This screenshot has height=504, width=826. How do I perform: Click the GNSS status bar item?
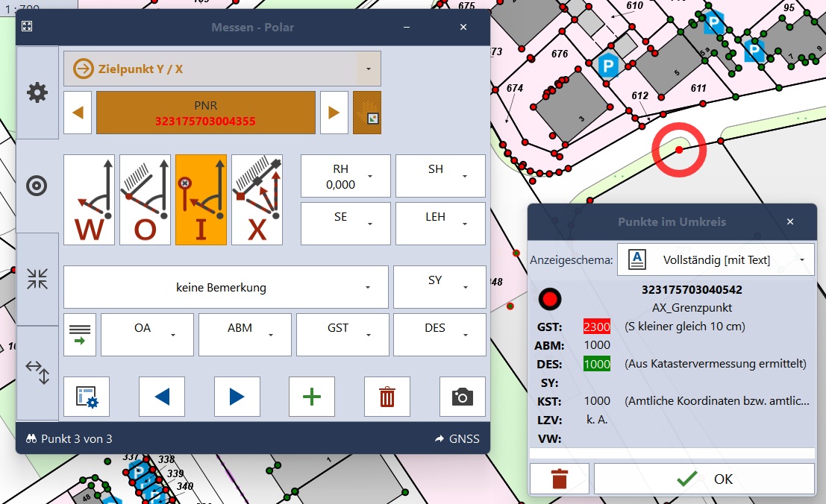[x=457, y=438]
